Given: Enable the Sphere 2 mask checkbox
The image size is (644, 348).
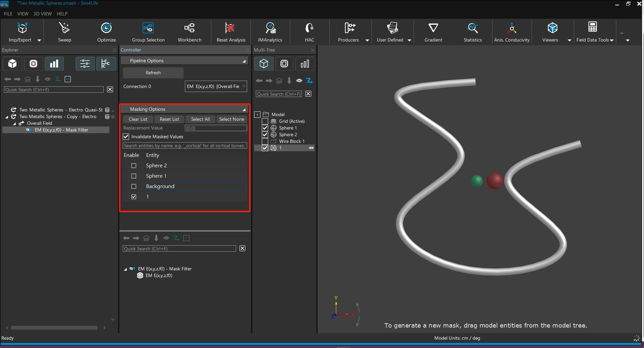Looking at the screenshot, I should (x=134, y=166).
